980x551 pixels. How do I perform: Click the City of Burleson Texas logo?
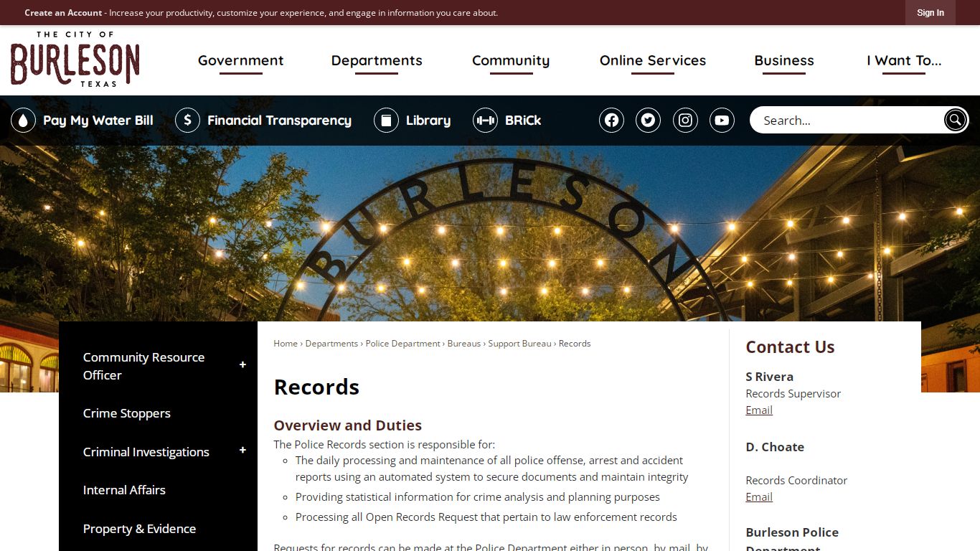tap(75, 59)
